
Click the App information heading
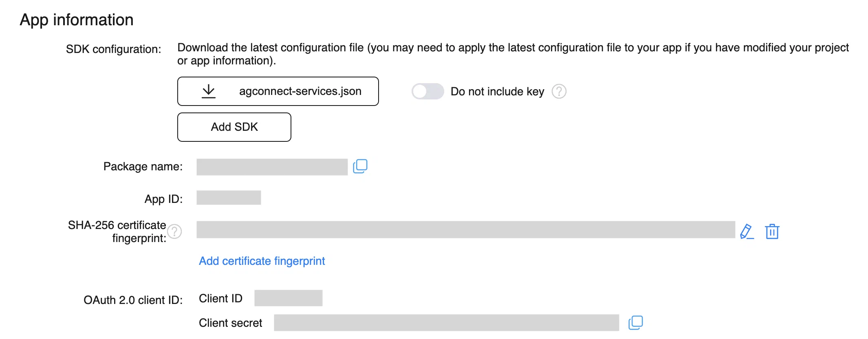click(x=77, y=20)
